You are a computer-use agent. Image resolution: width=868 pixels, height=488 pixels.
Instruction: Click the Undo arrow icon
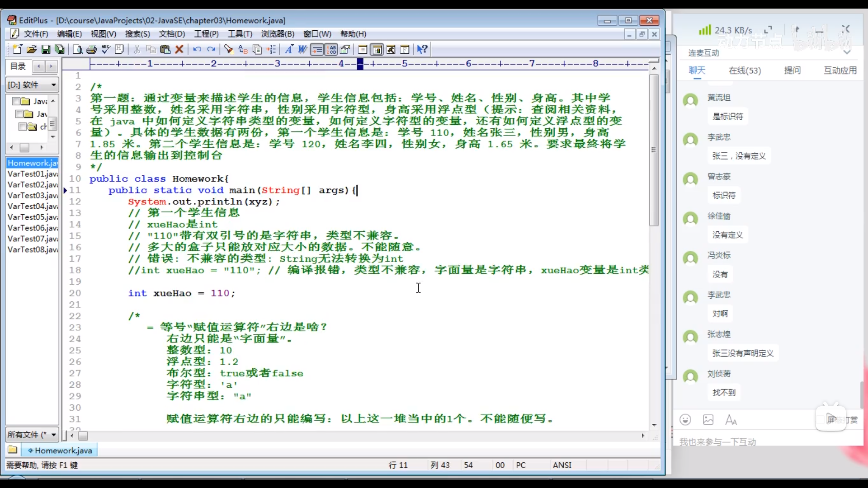tap(197, 49)
